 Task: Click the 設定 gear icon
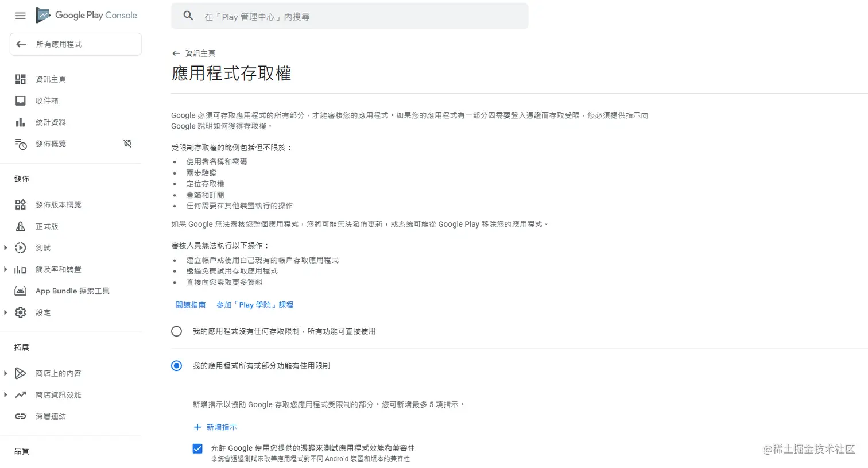coord(21,312)
